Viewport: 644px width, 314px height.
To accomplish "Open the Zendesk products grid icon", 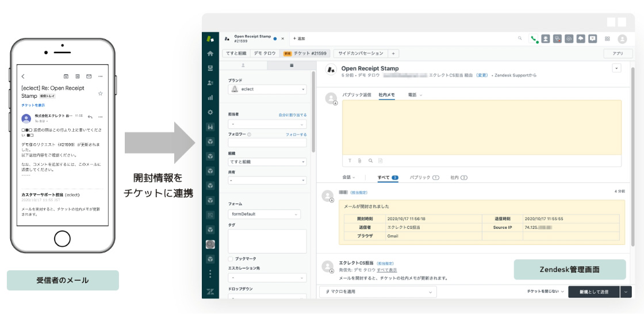I will click(607, 39).
